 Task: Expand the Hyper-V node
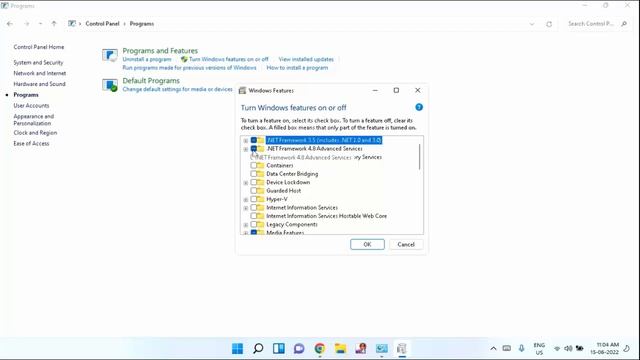[246, 200]
